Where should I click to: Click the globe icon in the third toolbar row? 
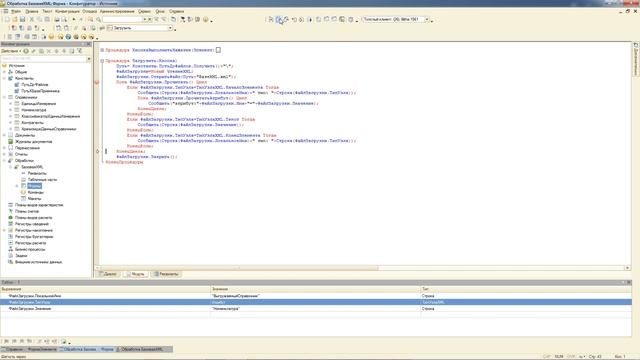tap(68, 37)
